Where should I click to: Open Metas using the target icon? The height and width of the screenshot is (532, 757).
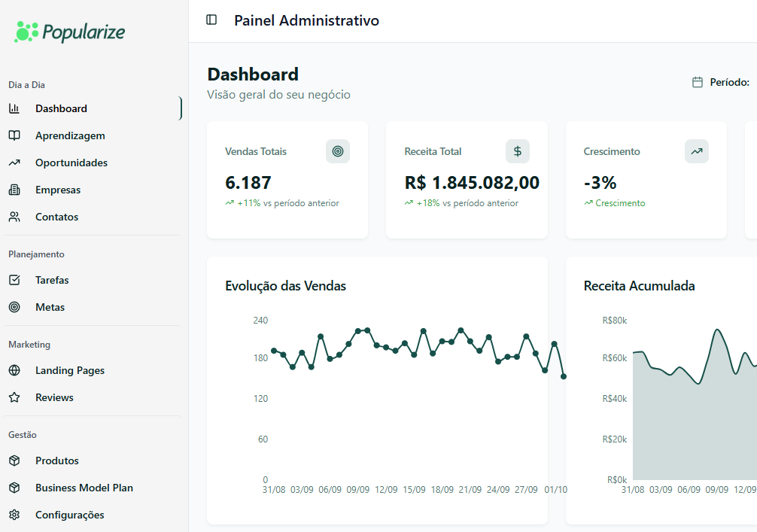17,306
